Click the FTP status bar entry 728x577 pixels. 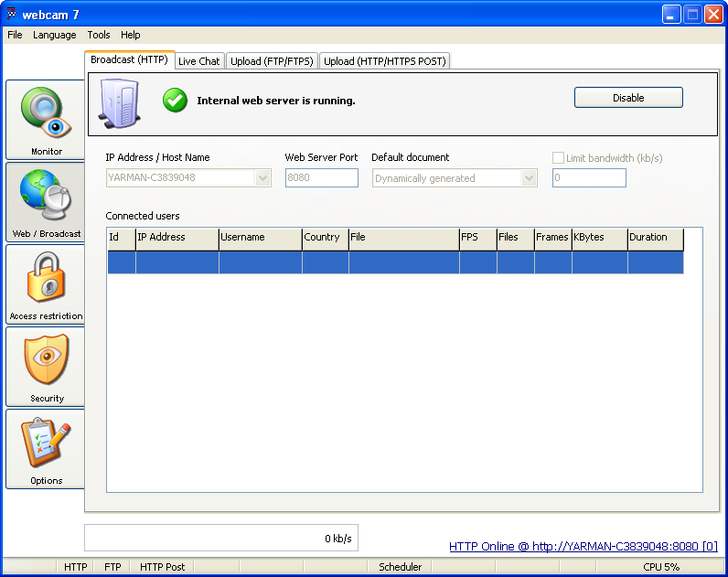(112, 567)
